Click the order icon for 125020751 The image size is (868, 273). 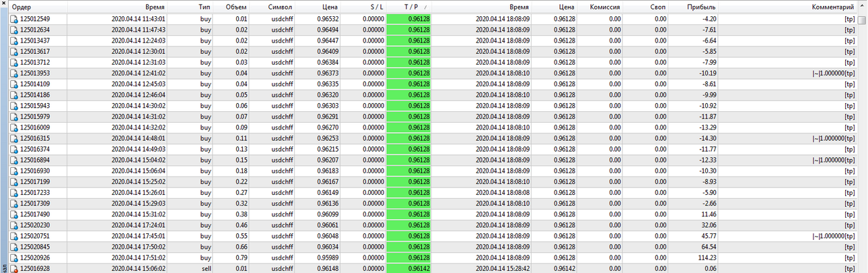14,236
